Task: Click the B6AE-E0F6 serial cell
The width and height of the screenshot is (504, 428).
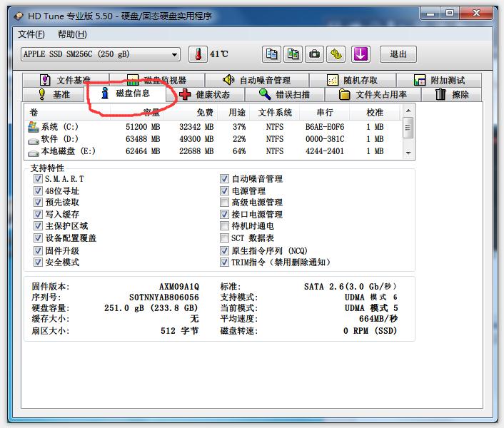Action: tap(325, 127)
